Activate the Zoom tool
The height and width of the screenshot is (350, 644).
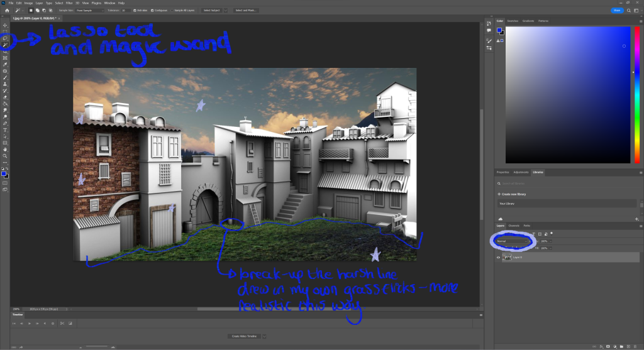5,156
